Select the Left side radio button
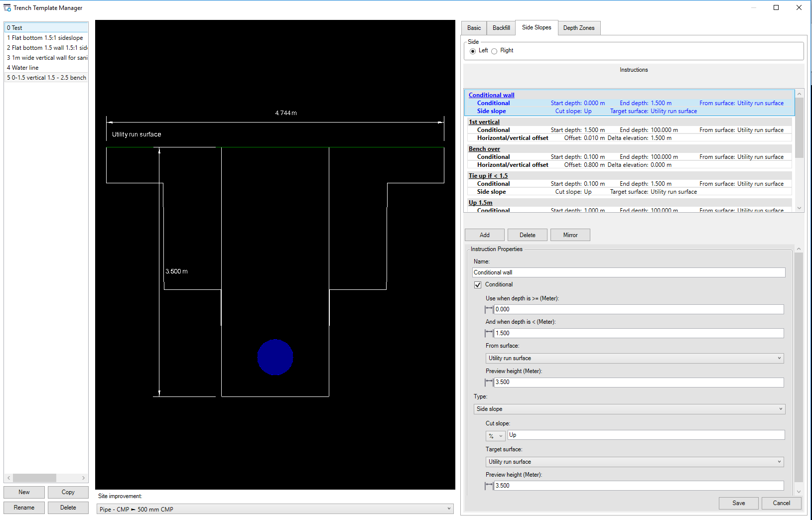Viewport: 812px width, 520px height. pos(473,51)
